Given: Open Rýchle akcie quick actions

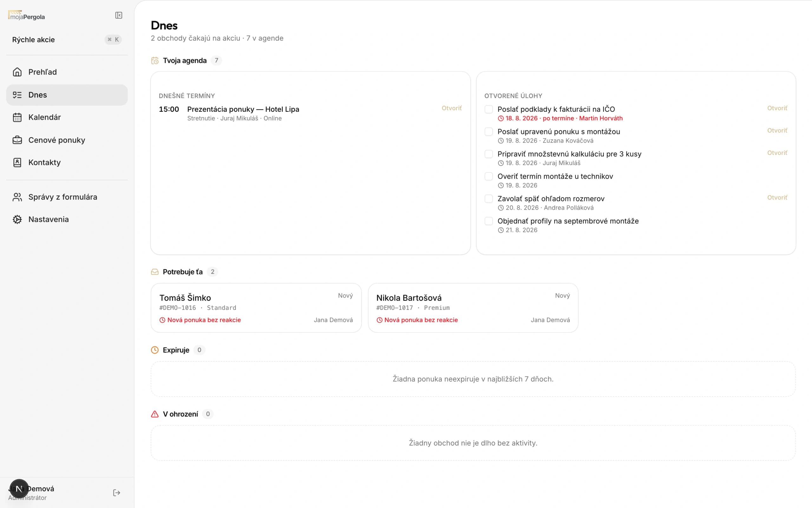Looking at the screenshot, I should click(x=67, y=40).
